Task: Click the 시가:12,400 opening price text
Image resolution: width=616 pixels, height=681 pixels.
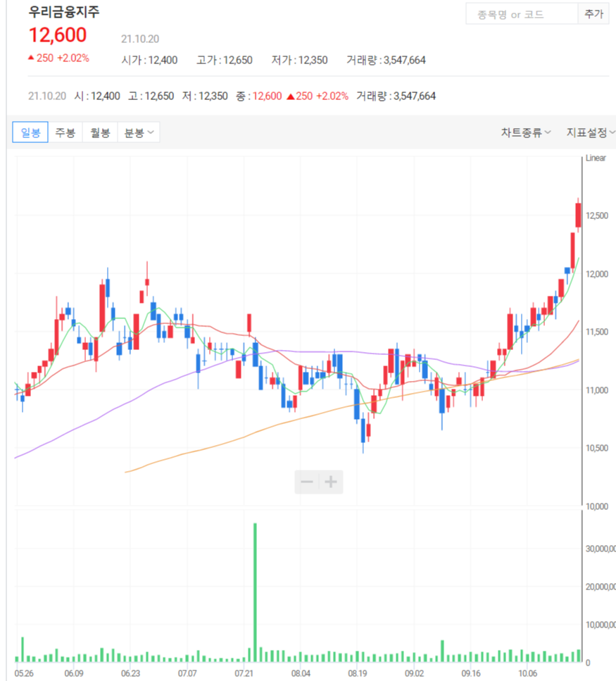Action: 149,60
